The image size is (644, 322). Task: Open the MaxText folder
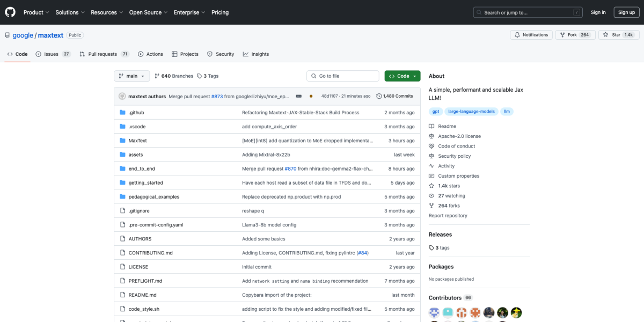pos(137,141)
